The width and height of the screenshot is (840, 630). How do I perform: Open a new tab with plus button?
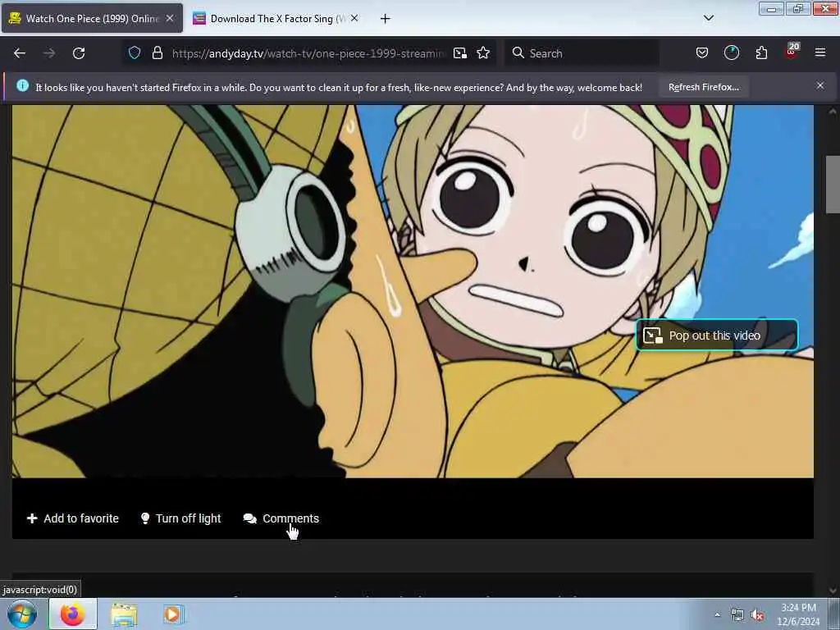point(386,19)
